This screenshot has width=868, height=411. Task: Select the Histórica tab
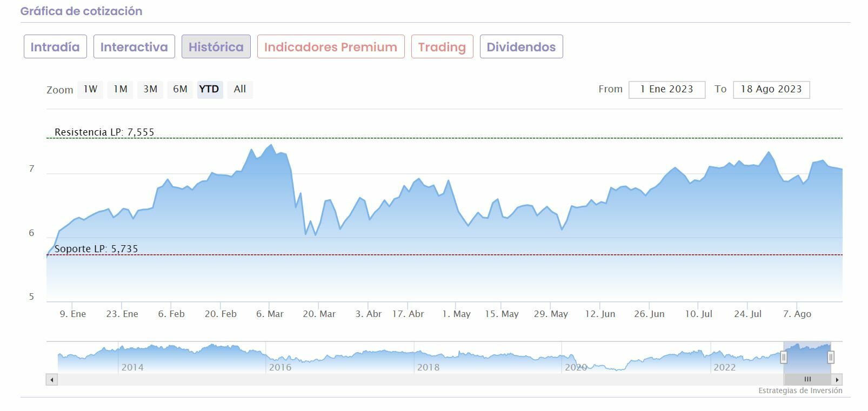216,47
